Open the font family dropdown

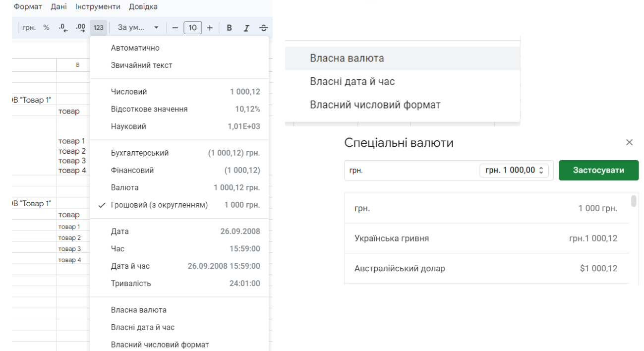(x=138, y=28)
